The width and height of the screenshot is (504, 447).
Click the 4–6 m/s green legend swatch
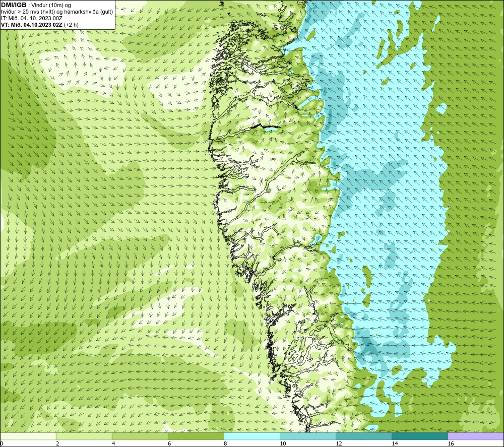coord(140,436)
